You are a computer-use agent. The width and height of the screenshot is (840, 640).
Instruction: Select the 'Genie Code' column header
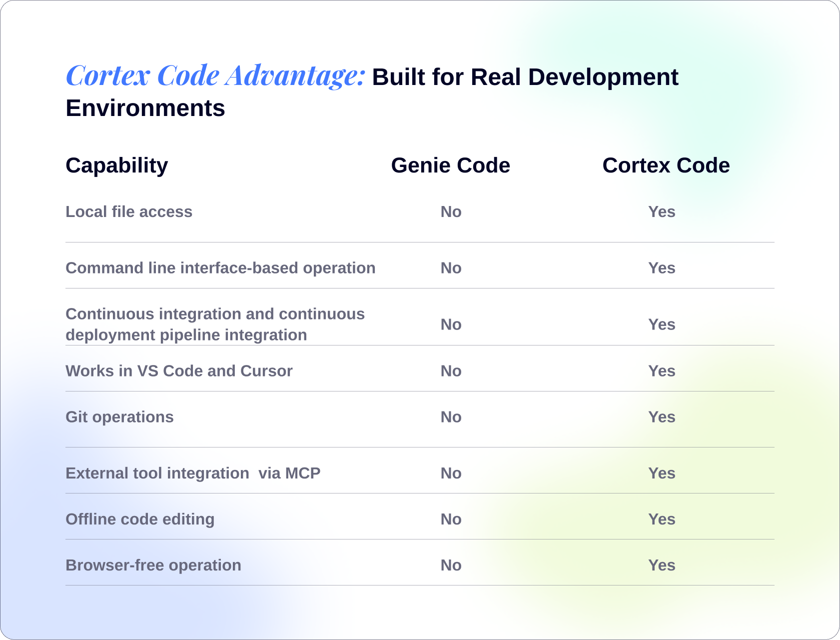click(451, 165)
